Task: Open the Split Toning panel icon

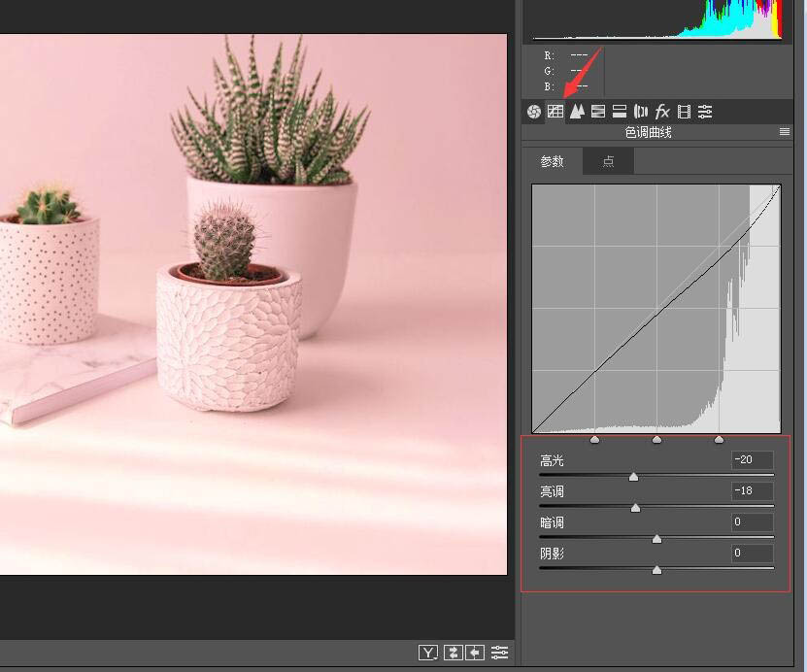Action: coord(620,112)
